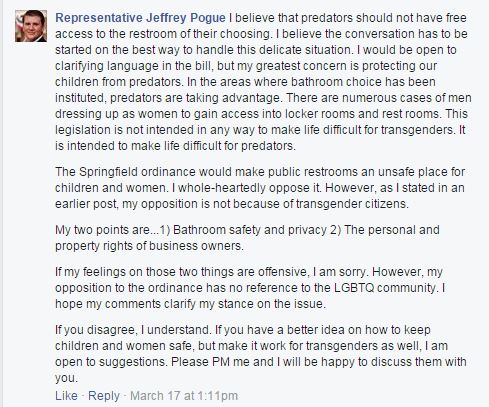Image resolution: width=489 pixels, height=407 pixels.
Task: Click the phrase 'locker rooms and rest rooms'
Action: pos(362,114)
